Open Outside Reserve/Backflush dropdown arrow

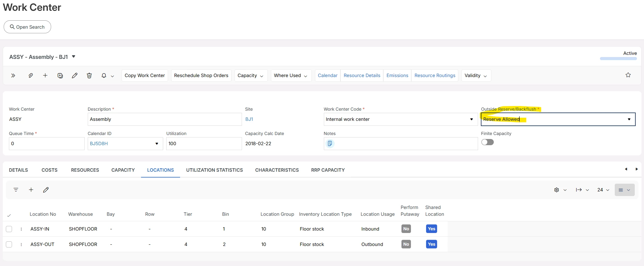(x=629, y=119)
